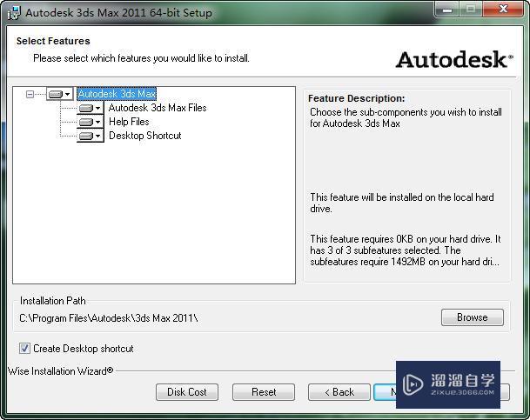The width and height of the screenshot is (530, 420).
Task: Open install-state dropdown for Desktop Shortcut
Action: 91,136
